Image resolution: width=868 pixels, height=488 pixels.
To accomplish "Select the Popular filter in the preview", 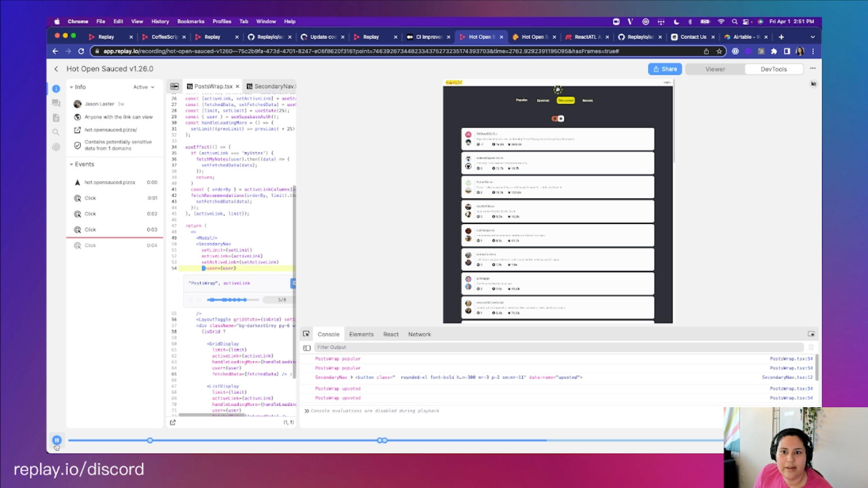I will [521, 100].
